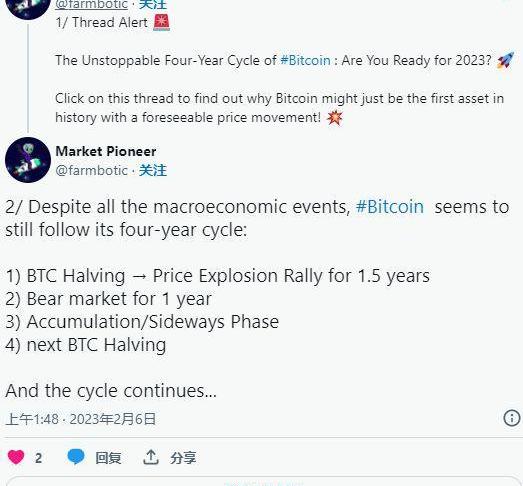The image size is (523, 486).
Task: Click the 分享 share button label
Action: click(x=183, y=458)
